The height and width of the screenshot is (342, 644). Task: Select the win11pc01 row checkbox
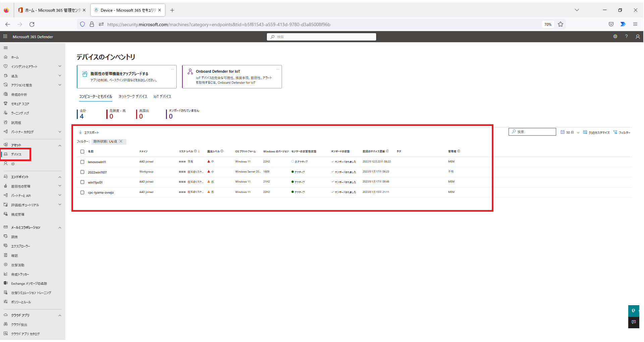click(x=82, y=182)
